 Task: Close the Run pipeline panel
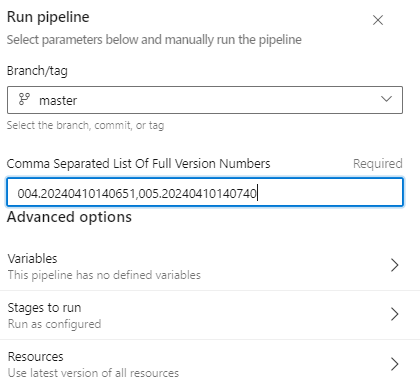378,20
